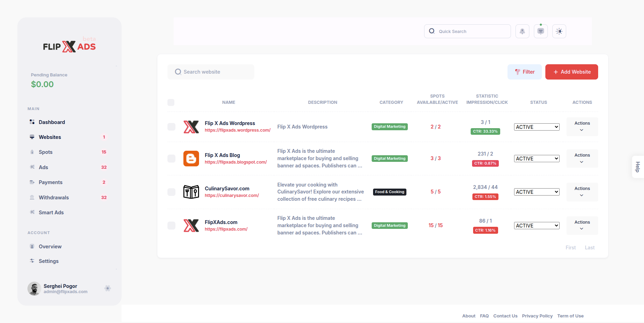Open the Payments menu item
Image resolution: width=644 pixels, height=323 pixels.
[x=69, y=182]
